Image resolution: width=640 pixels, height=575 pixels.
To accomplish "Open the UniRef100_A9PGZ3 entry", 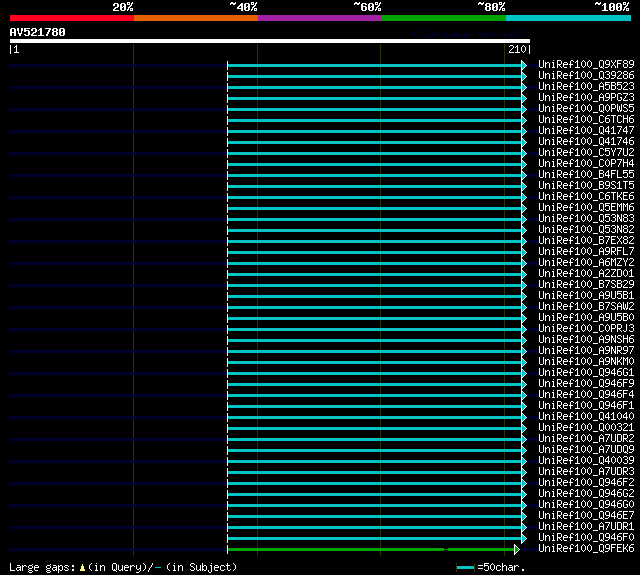I will pyautogui.click(x=586, y=98).
